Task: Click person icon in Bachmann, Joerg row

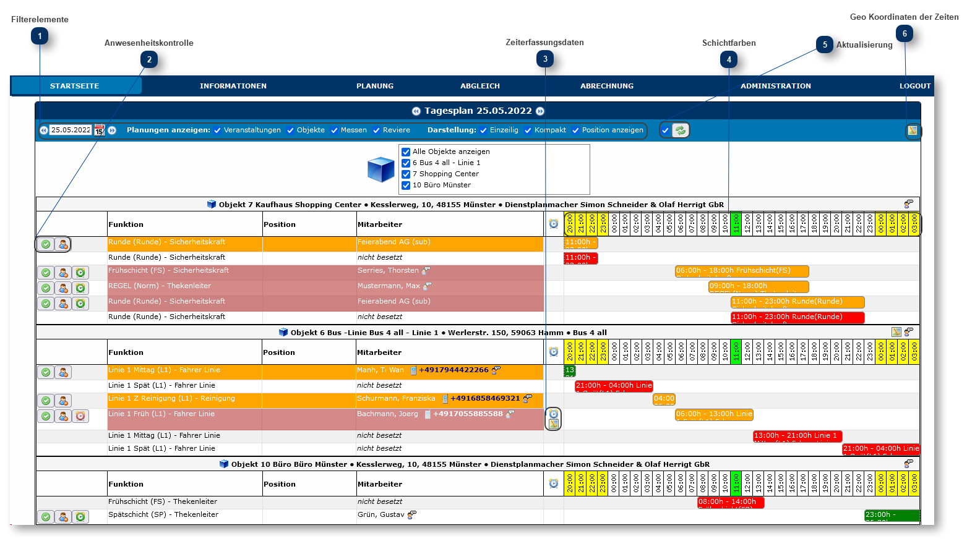Action: pyautogui.click(x=63, y=416)
